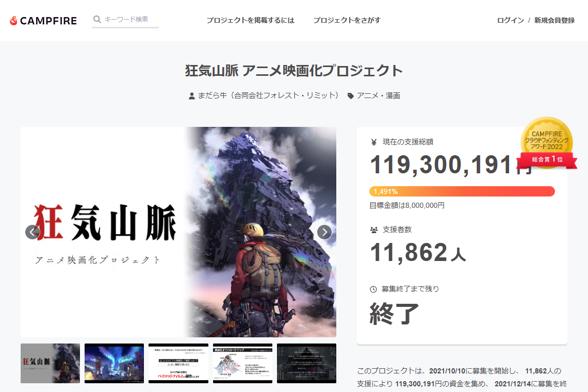Focus the キーワード検索 search field
Viewport: 588px width, 392px height.
pos(126,20)
